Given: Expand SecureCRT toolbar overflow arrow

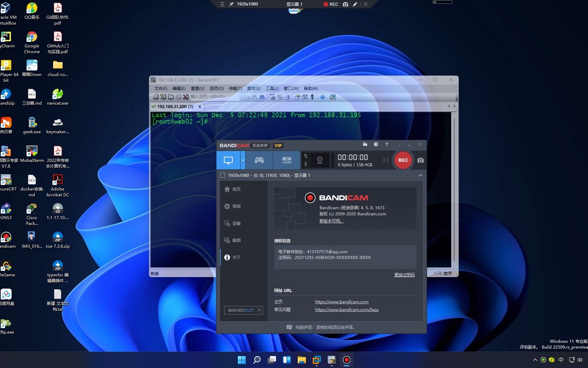Looking at the screenshot, I should pos(456,99).
